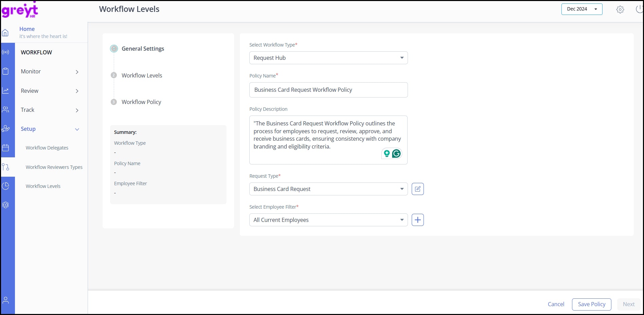
Task: Expand the Monitor menu chevron
Action: click(x=77, y=72)
